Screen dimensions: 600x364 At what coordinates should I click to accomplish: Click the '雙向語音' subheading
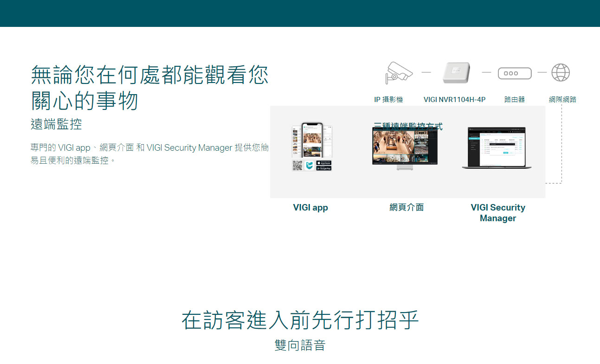click(x=300, y=345)
